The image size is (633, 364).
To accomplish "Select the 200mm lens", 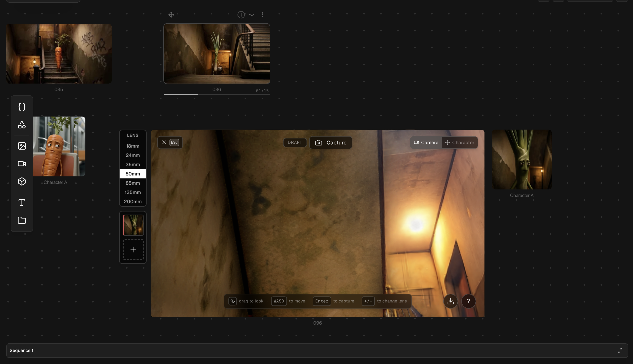I will pyautogui.click(x=133, y=201).
